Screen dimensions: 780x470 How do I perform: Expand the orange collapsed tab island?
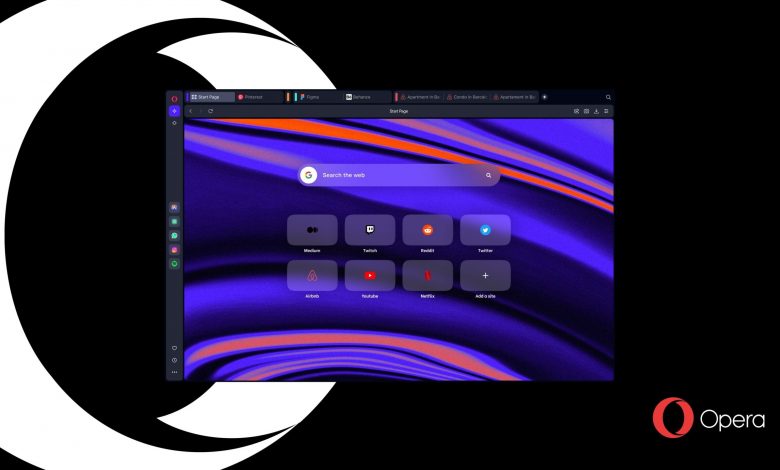pyautogui.click(x=288, y=97)
